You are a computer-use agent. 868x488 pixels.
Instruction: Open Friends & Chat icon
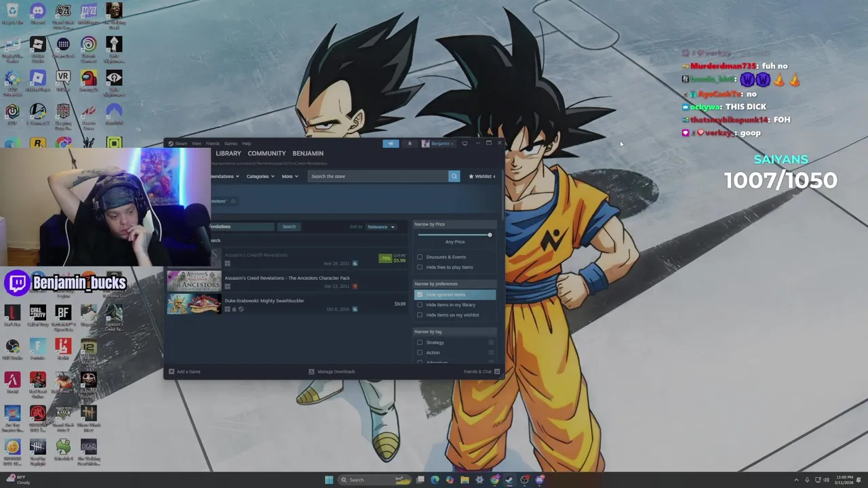click(x=496, y=371)
